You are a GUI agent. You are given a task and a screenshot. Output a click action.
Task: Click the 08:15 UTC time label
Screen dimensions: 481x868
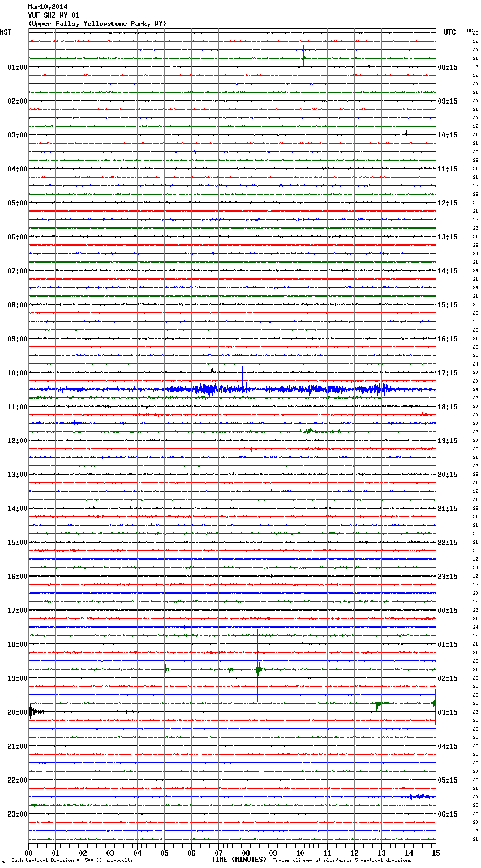[448, 67]
